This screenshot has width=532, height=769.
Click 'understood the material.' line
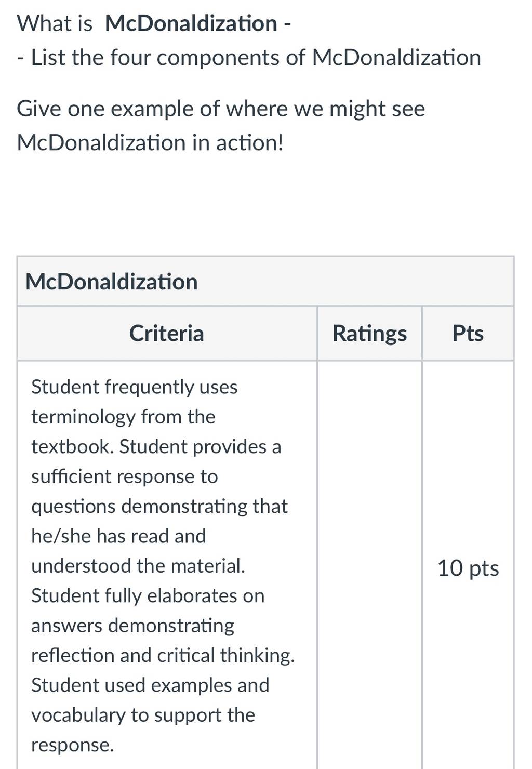point(138,565)
